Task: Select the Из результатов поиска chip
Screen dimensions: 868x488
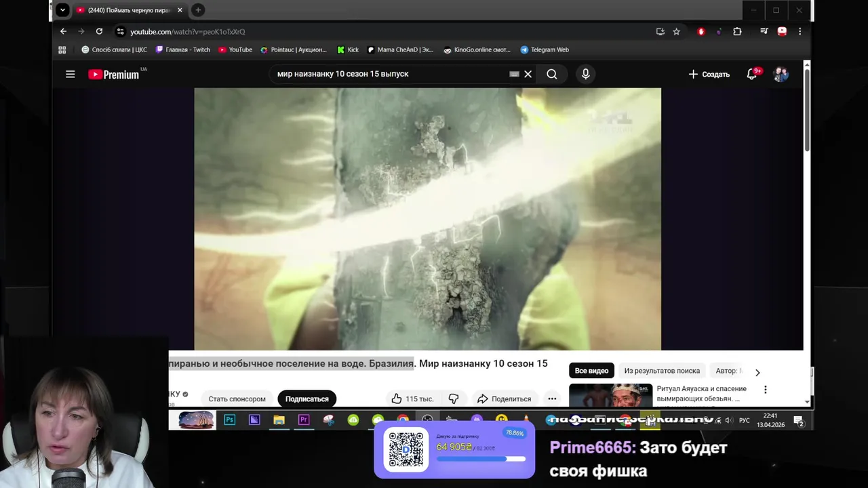Action: tap(662, 371)
